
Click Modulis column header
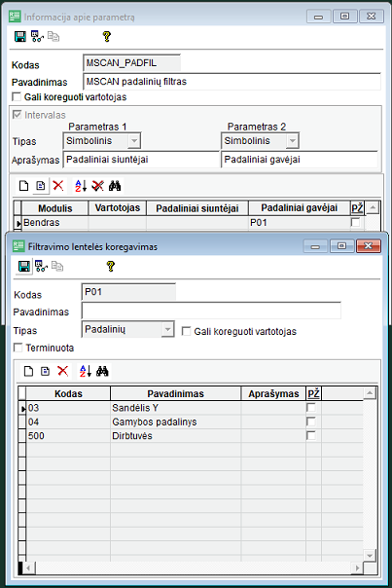55,208
